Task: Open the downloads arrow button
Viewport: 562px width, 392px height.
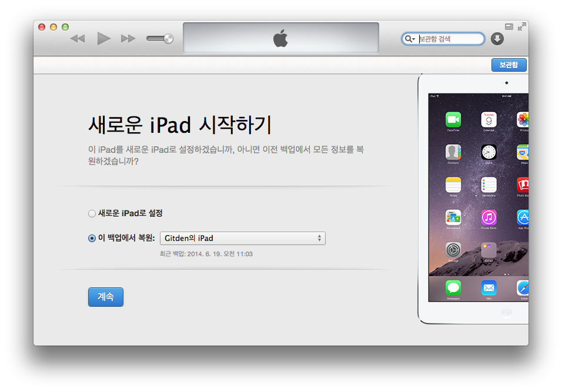Action: click(x=497, y=39)
